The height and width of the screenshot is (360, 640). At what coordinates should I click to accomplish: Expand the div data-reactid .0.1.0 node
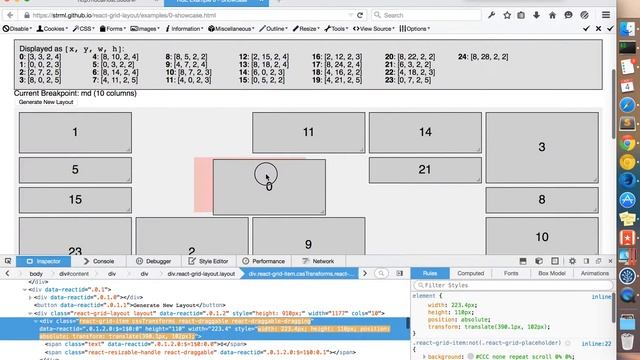tap(30, 298)
